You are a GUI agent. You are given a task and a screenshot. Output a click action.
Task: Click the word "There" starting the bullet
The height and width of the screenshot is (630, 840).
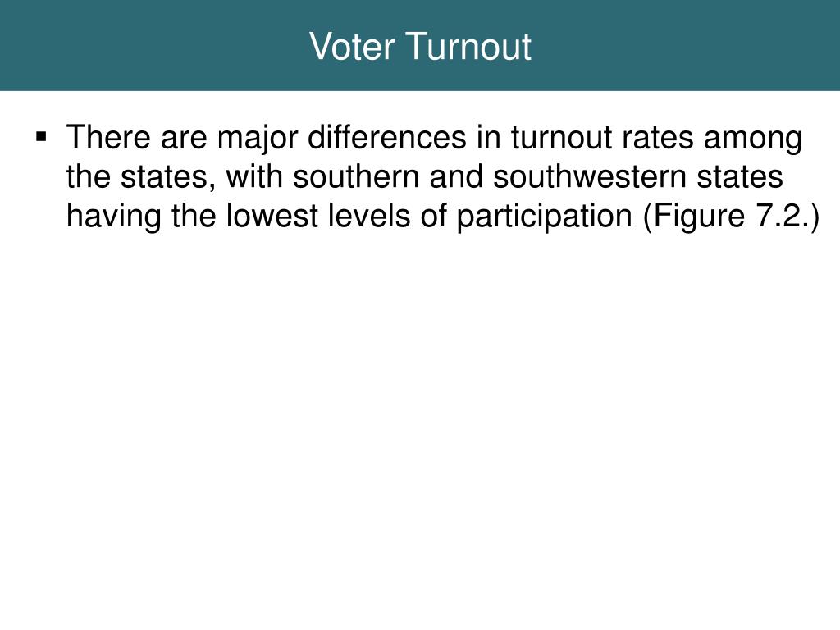(109, 137)
